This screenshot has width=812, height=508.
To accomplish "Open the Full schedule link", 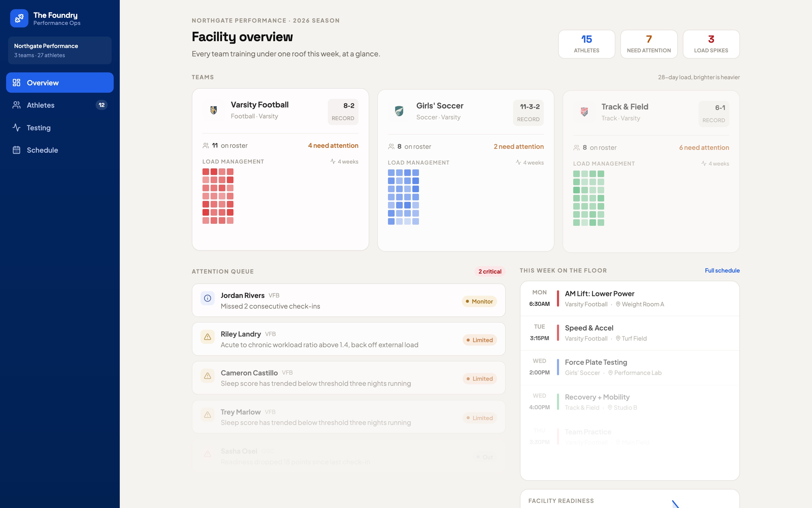I will (722, 271).
